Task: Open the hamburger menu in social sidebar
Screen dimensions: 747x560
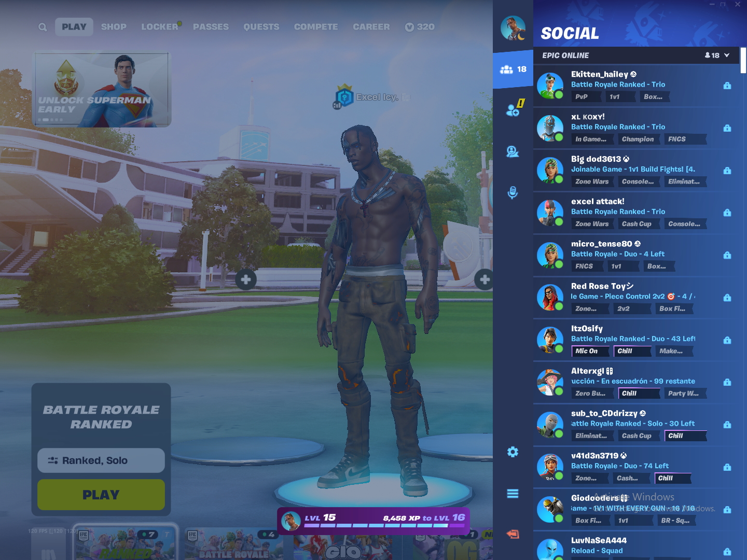Action: 513,494
